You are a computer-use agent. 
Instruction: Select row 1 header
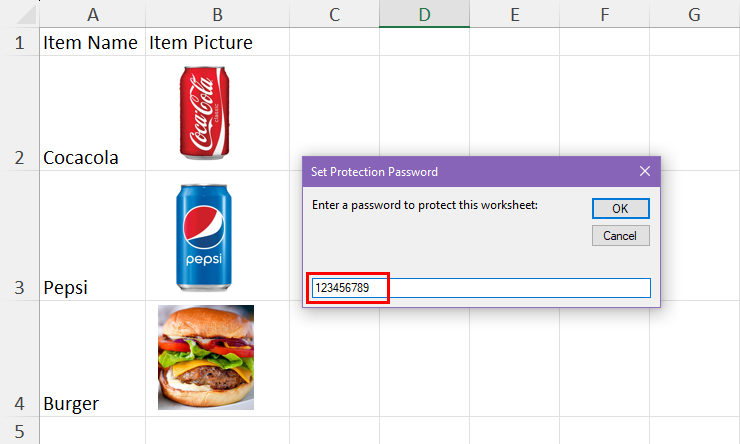coord(19,42)
